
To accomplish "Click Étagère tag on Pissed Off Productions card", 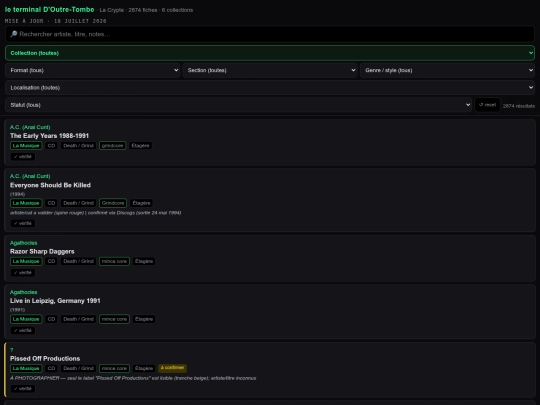I will coord(144,368).
